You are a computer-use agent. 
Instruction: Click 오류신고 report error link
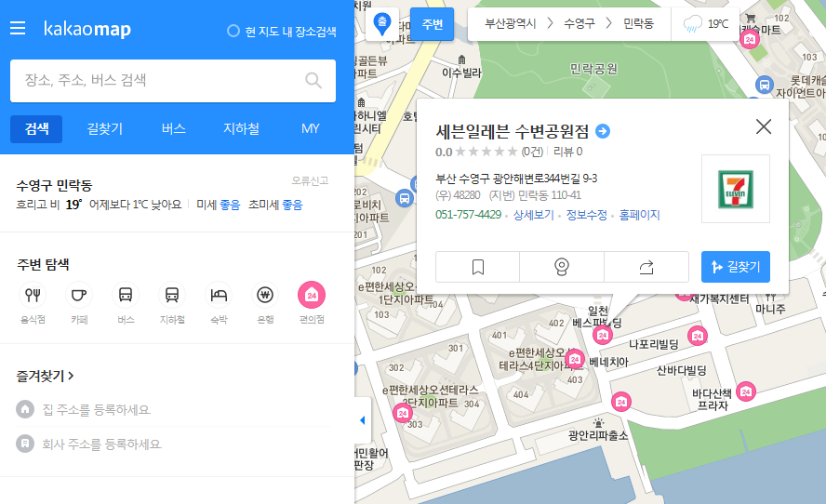click(x=311, y=180)
